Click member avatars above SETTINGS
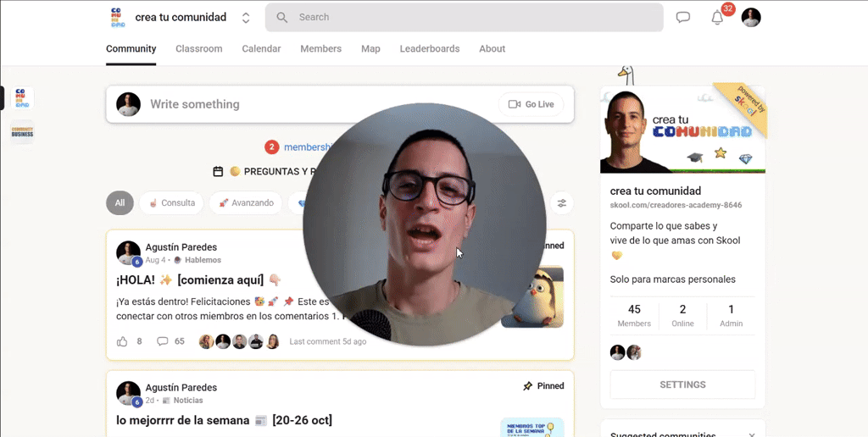868x437 pixels. coord(626,352)
